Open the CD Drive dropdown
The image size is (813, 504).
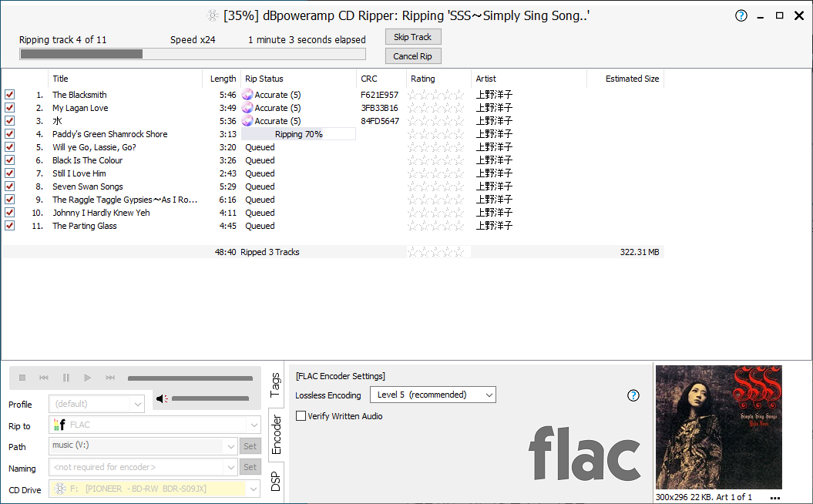point(254,489)
